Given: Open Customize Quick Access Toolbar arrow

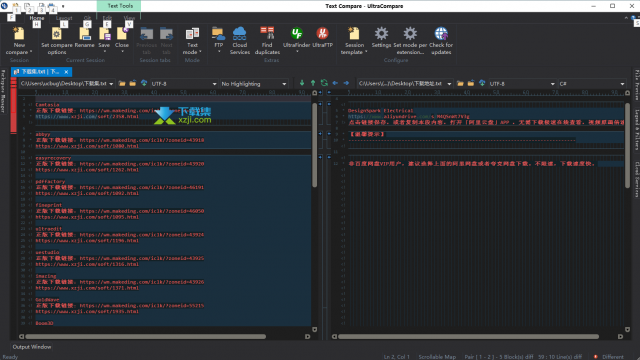Looking at the screenshot, I should pos(63,6).
